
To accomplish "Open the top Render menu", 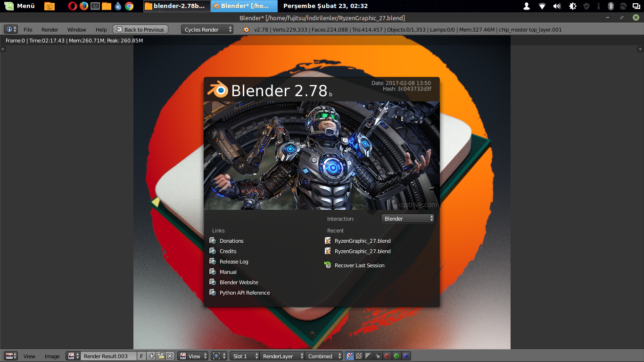I will (50, 29).
